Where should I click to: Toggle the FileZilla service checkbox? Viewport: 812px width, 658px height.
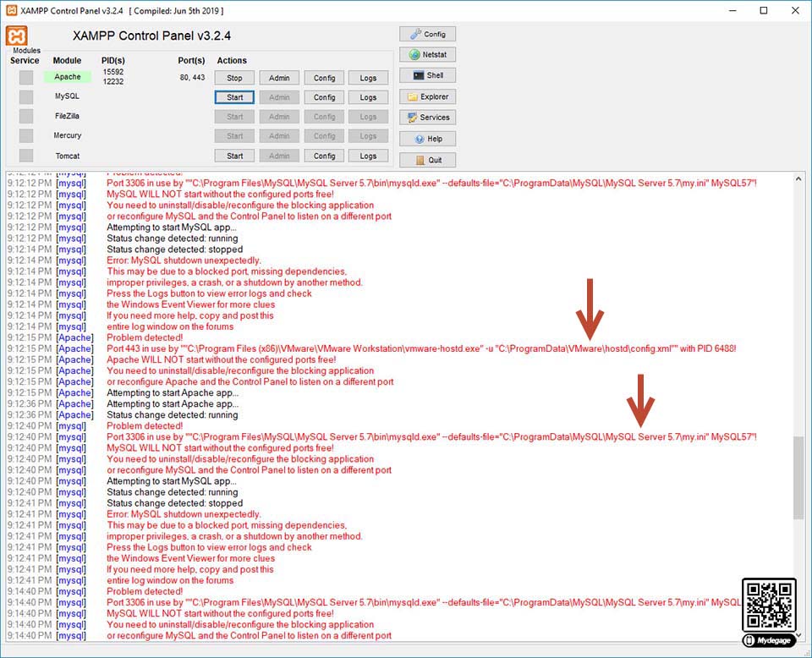pos(26,116)
